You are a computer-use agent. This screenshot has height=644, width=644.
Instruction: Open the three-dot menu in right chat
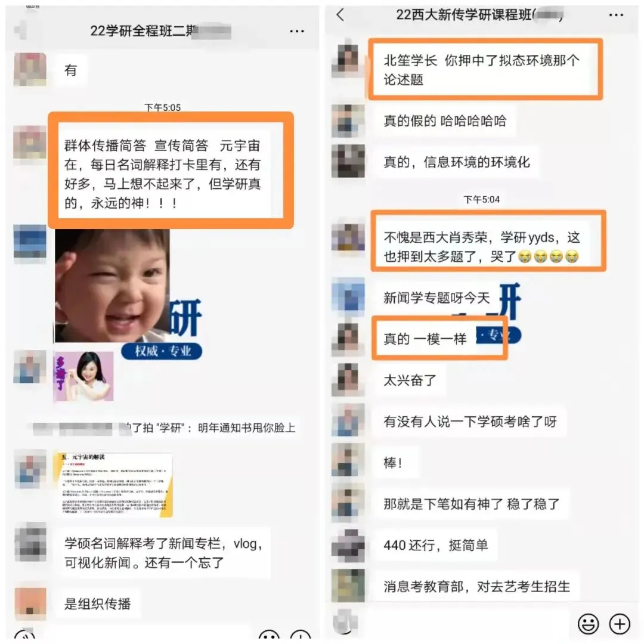click(616, 16)
